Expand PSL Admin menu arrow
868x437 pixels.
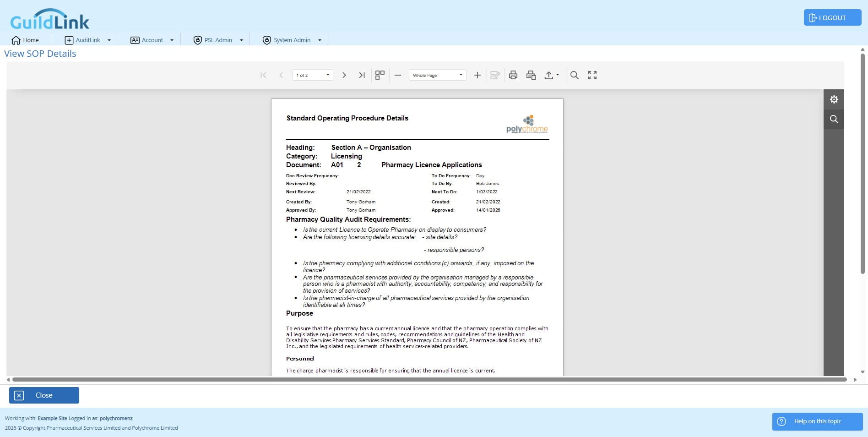[x=241, y=40]
